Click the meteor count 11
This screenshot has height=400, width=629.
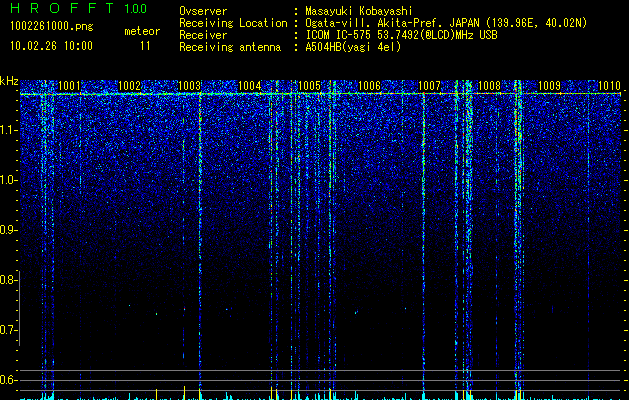pyautogui.click(x=145, y=46)
